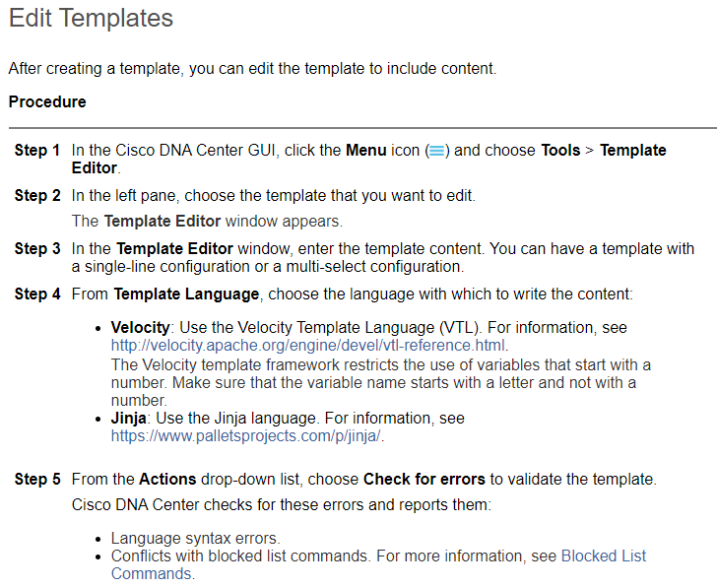Click the Edit Templates heading
The width and height of the screenshot is (717, 588).
91,19
